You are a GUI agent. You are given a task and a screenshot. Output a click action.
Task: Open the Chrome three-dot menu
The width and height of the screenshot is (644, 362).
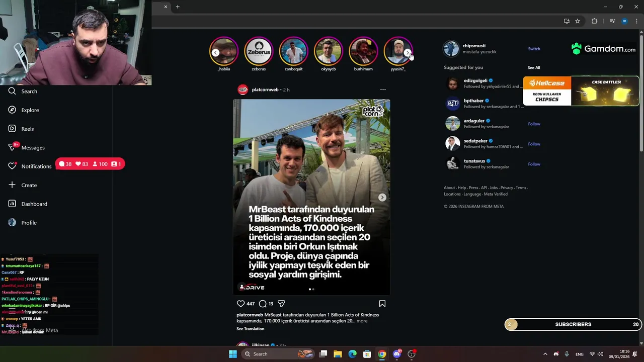pos(636,21)
